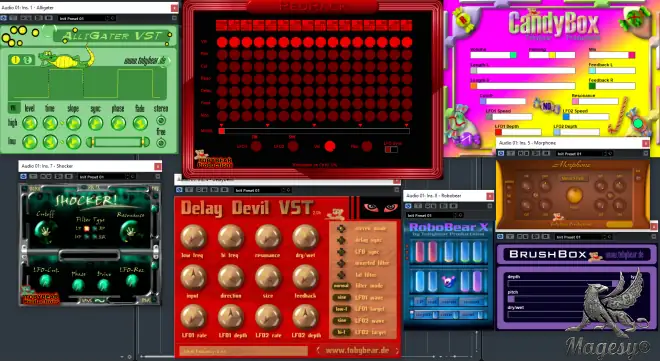This screenshot has height=361, width=660.
Task: Toggle the LFO sync switch in red sequencer
Action: click(x=391, y=149)
